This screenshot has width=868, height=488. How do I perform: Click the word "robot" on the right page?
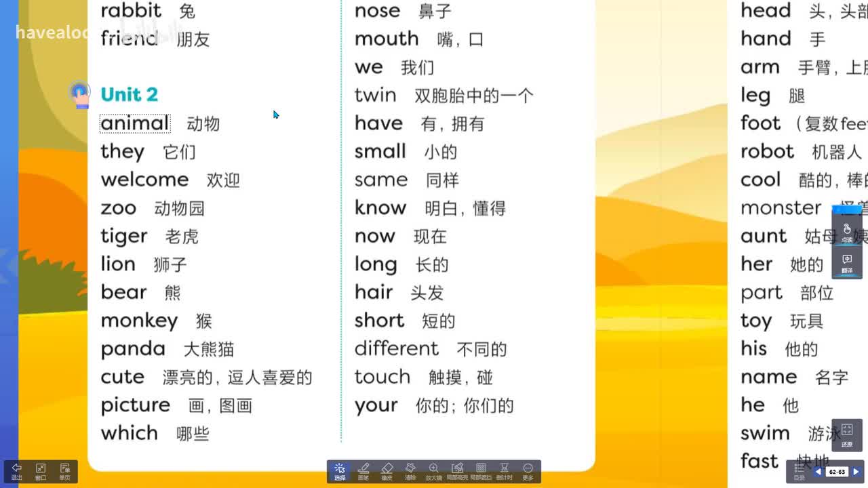point(767,151)
